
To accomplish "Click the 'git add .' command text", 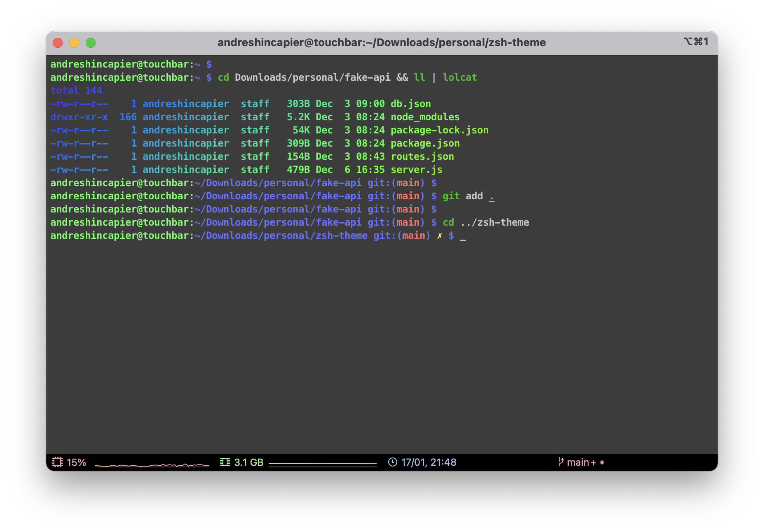I will click(469, 196).
